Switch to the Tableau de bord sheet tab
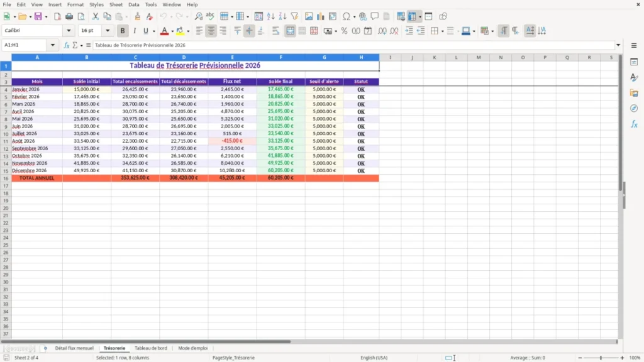The image size is (644, 362). tap(151, 348)
